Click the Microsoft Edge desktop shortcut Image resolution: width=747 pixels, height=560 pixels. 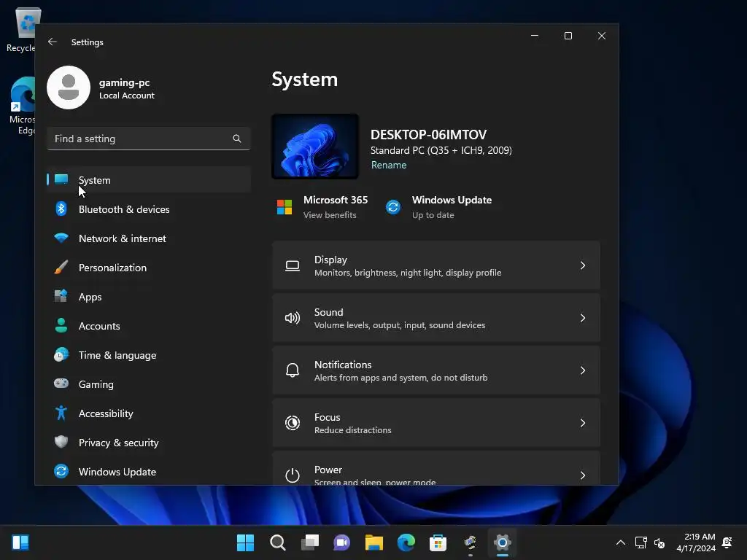23,106
